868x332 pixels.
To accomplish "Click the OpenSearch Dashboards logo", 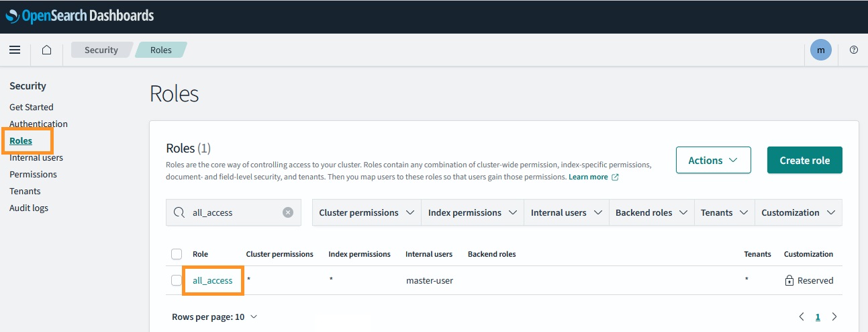I will (x=80, y=15).
